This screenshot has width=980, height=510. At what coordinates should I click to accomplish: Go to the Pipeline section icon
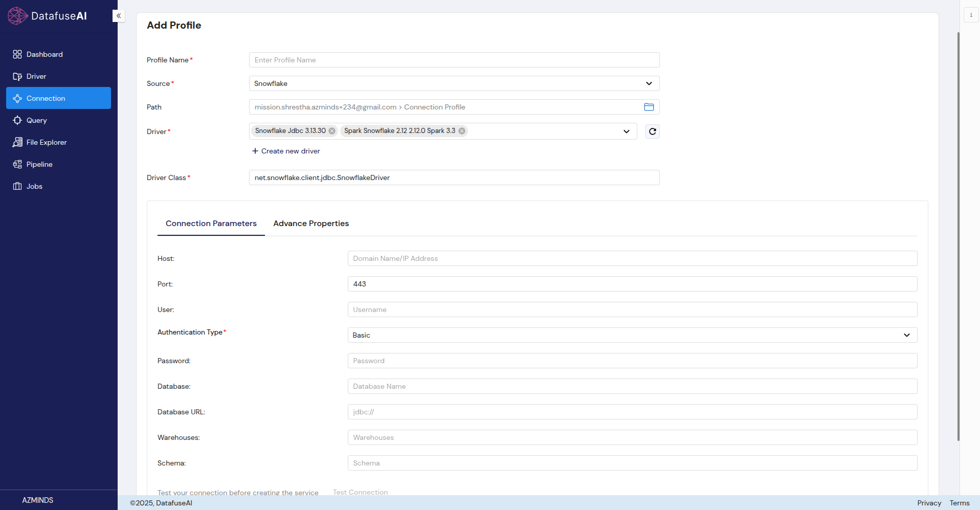click(17, 164)
